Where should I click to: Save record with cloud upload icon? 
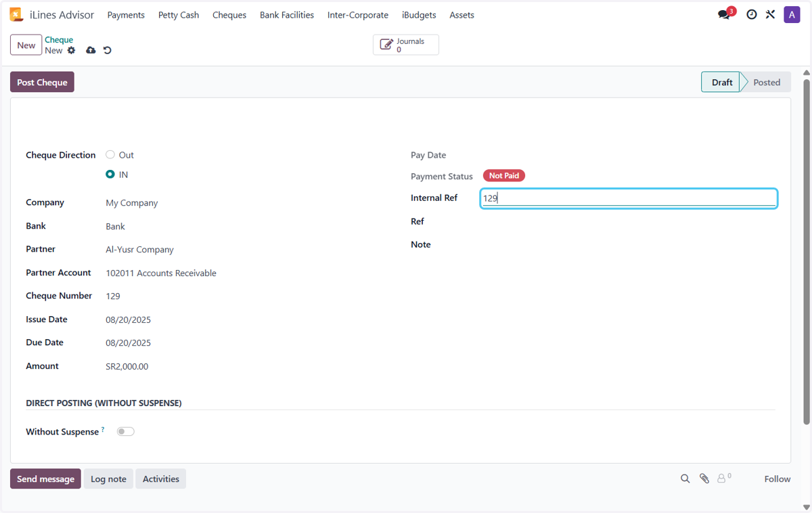[x=91, y=50]
